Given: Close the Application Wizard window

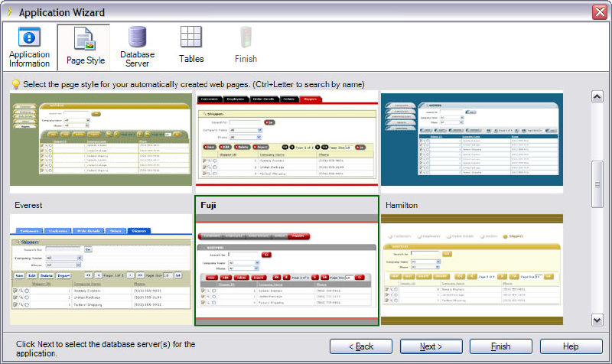Looking at the screenshot, I should [600, 12].
